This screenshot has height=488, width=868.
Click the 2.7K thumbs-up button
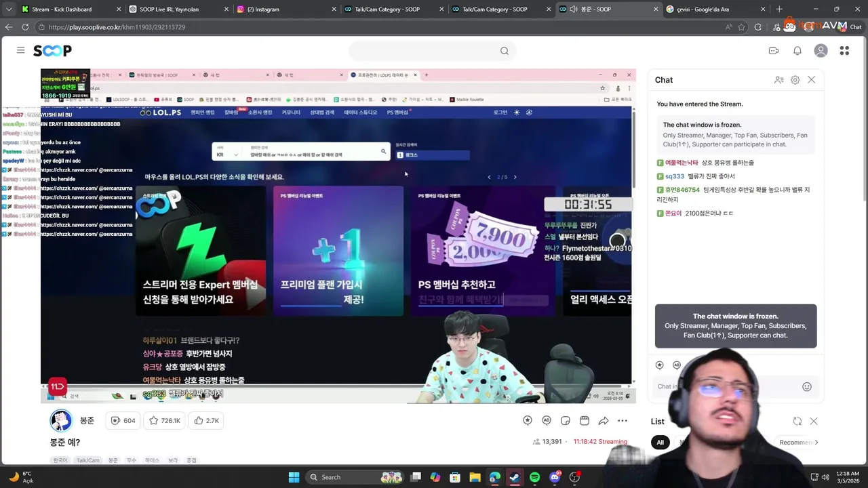coord(206,421)
